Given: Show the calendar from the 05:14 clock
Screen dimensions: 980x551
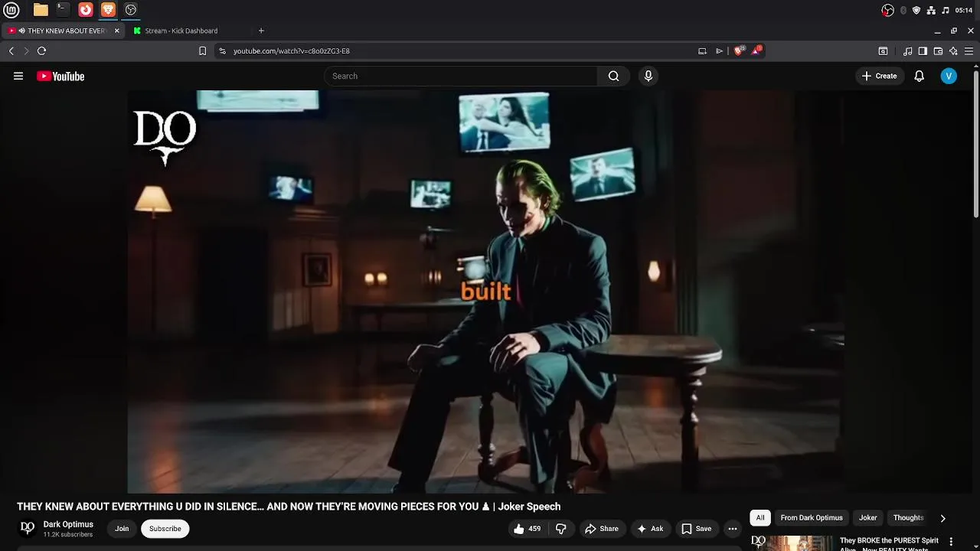Looking at the screenshot, I should point(964,10).
